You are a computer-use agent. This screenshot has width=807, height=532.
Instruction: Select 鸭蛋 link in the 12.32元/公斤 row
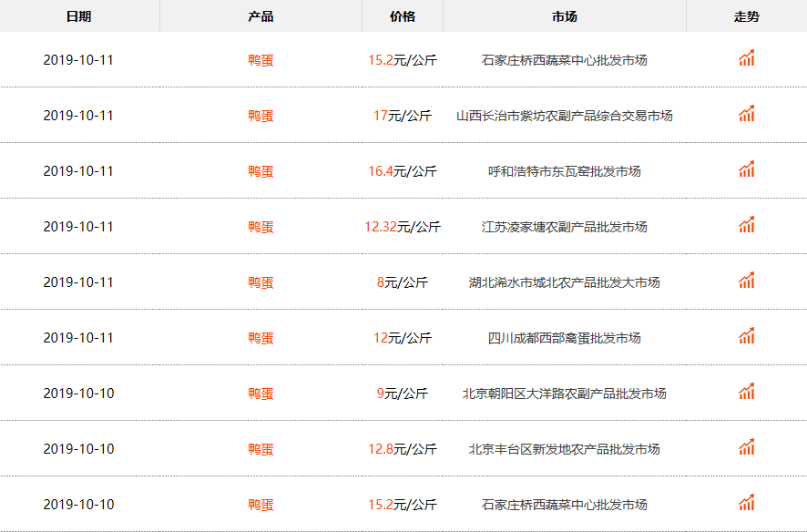click(260, 227)
